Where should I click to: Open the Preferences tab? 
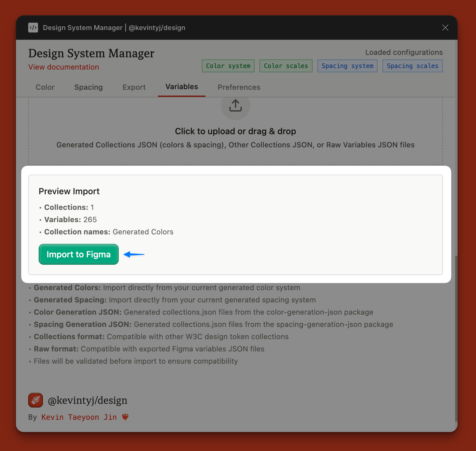click(239, 87)
